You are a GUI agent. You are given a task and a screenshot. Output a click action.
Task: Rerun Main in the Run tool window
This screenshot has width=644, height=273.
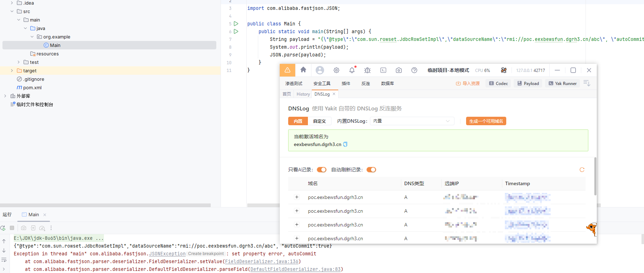[3, 228]
